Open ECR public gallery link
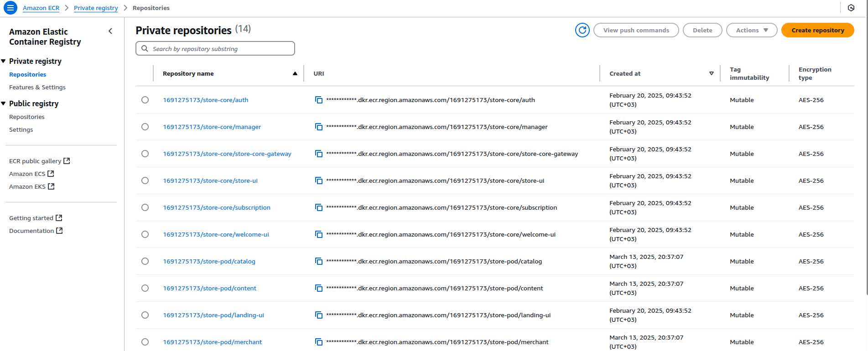This screenshot has height=351, width=868. tap(35, 161)
